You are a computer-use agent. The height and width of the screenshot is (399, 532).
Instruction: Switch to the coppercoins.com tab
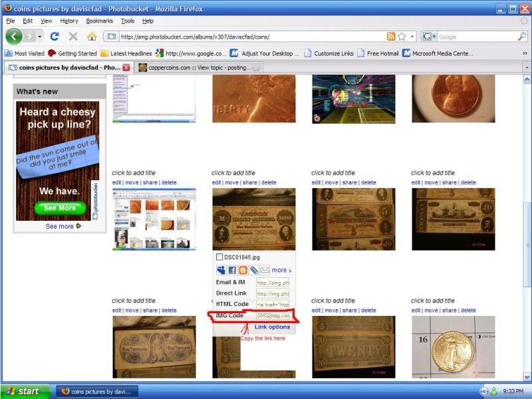199,68
